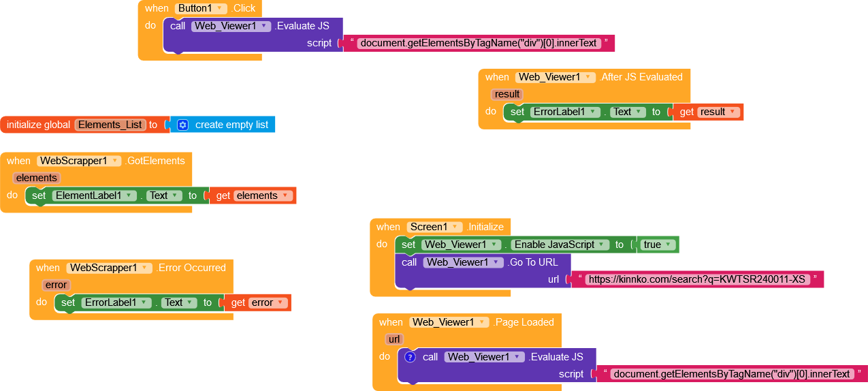Open Web_Viewer1 dropdown in Button1 Click block
Viewport: 868px width, 391px height.
232,26
